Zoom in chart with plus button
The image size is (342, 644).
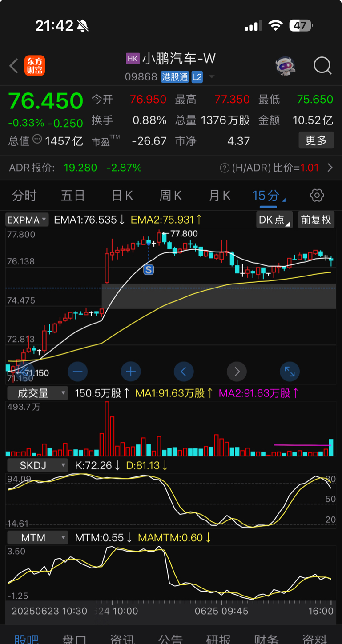(131, 371)
